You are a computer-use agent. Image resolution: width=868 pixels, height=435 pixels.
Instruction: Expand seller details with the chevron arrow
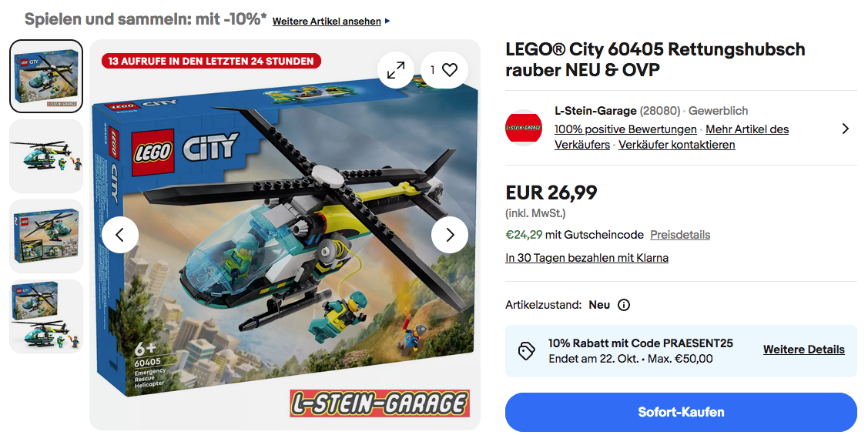pos(846,129)
